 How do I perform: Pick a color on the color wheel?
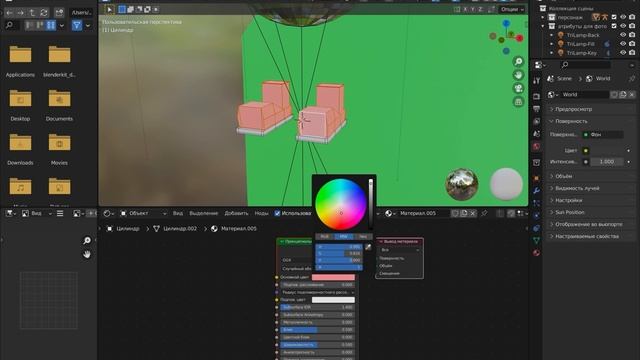340,204
